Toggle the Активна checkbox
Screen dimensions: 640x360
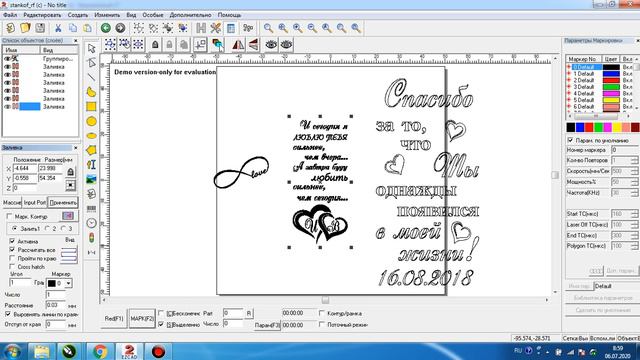[x=12, y=241]
